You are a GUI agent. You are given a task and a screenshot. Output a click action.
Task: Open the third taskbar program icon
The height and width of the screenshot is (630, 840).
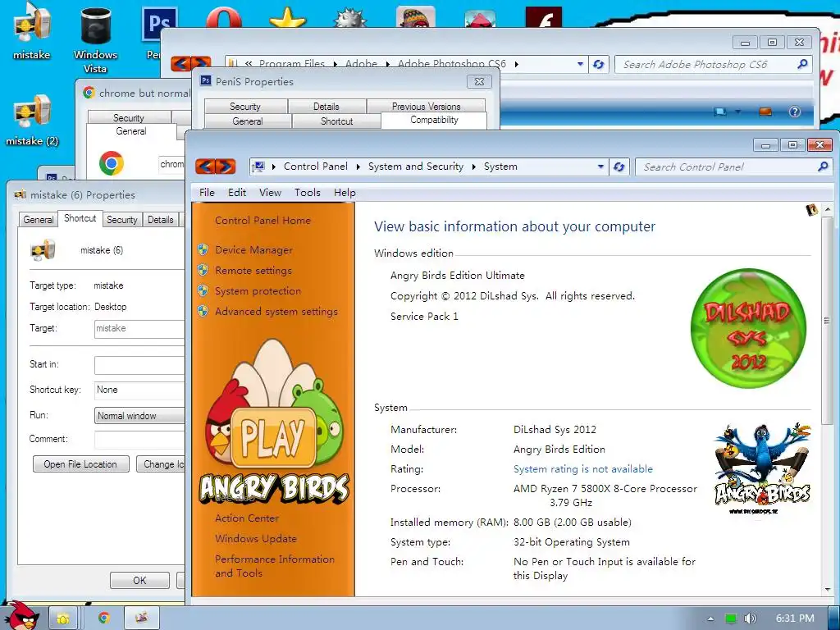141,619
